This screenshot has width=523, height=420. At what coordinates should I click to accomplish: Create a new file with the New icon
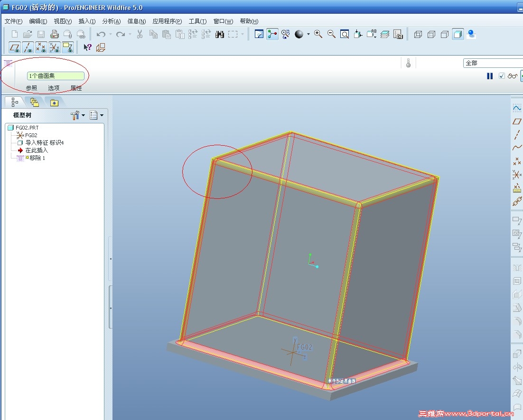(x=15, y=34)
